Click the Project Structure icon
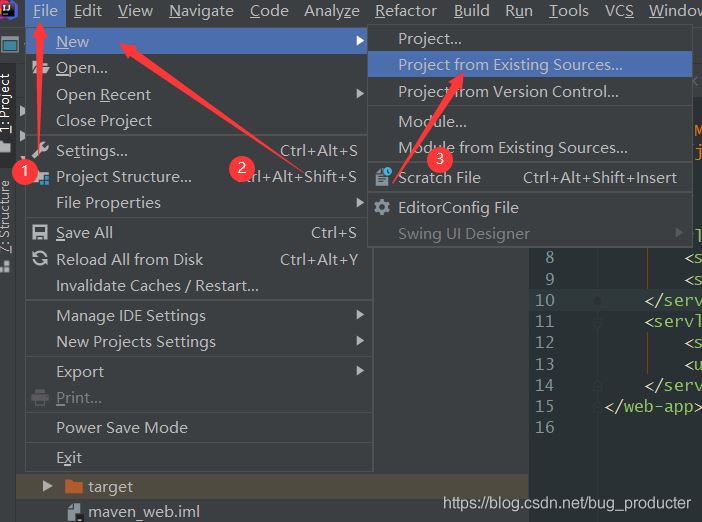This screenshot has height=522, width=702. coord(40,177)
